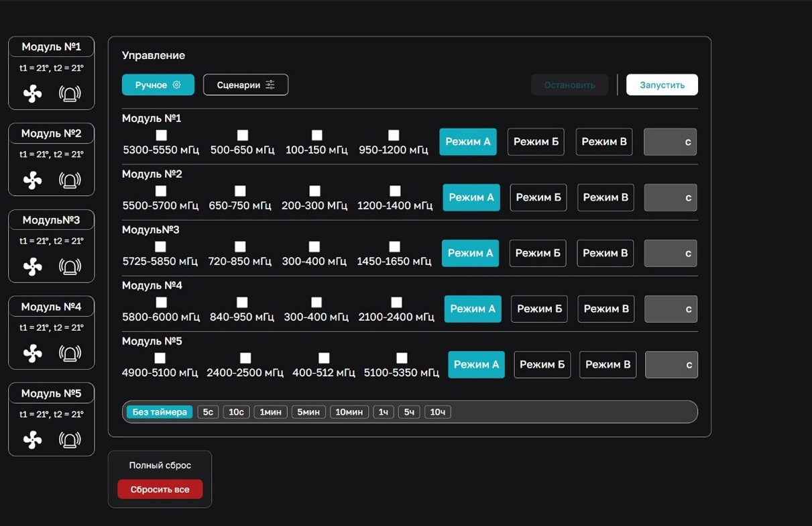This screenshot has width=812, height=526.
Task: Toggle the 400-512 мГц checkbox
Action: [324, 358]
